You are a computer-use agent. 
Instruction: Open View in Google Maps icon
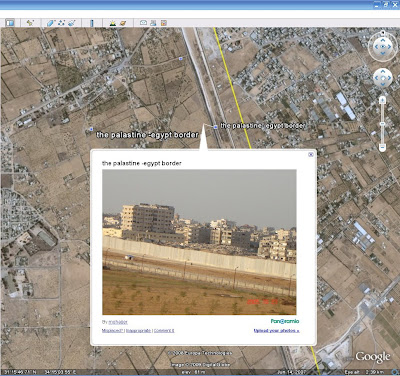(x=163, y=23)
